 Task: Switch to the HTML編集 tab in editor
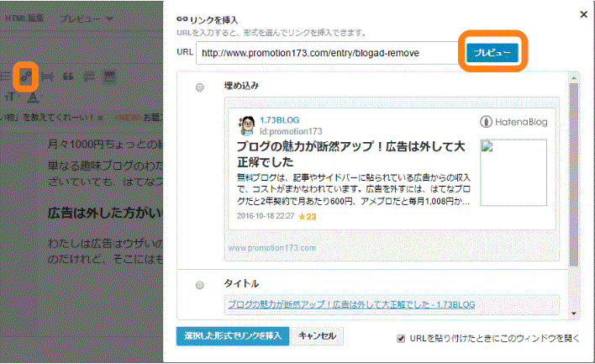tap(24, 18)
